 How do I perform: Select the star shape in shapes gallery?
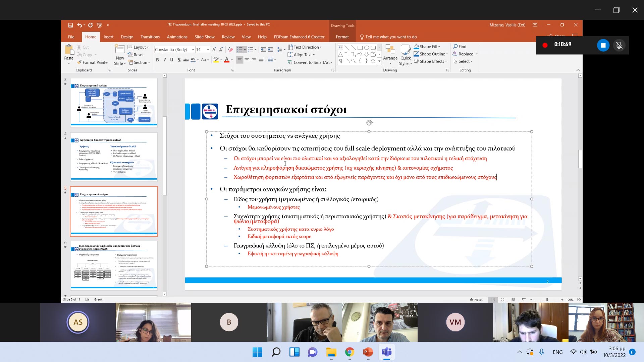click(373, 61)
